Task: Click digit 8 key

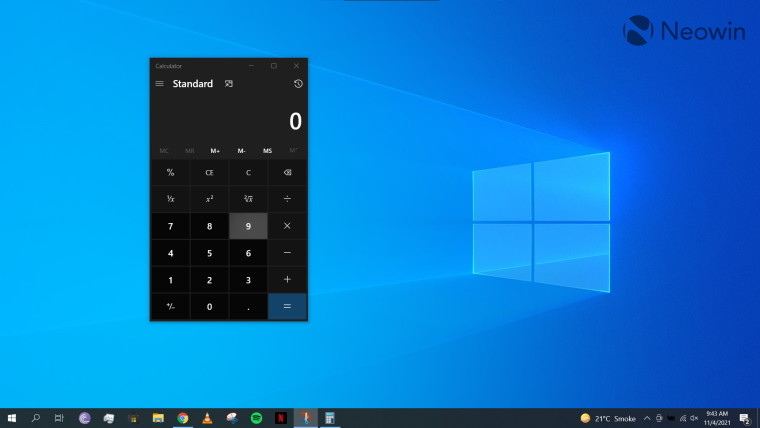Action: [x=209, y=226]
